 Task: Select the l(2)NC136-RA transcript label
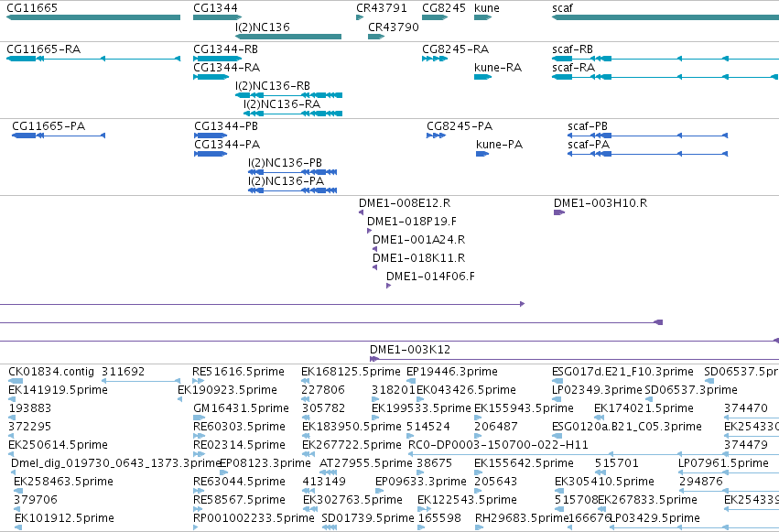[x=282, y=104]
